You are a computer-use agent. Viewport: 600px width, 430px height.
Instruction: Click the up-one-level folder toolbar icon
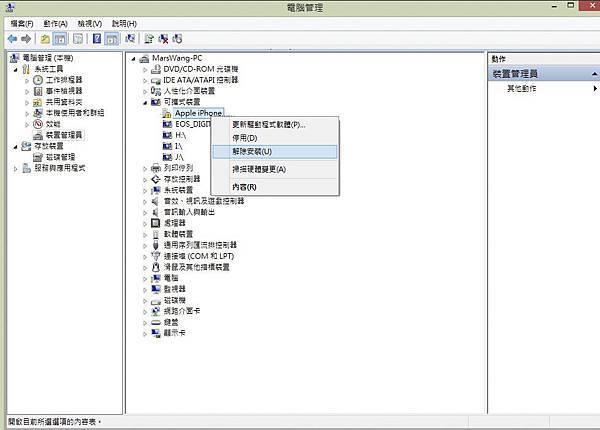pos(45,39)
